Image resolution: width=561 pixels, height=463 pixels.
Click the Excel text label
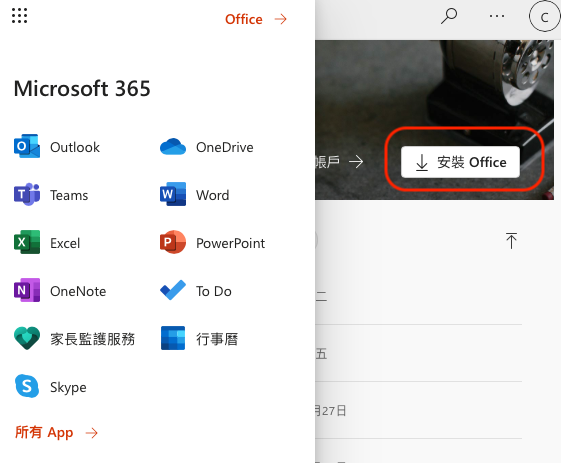(x=65, y=243)
